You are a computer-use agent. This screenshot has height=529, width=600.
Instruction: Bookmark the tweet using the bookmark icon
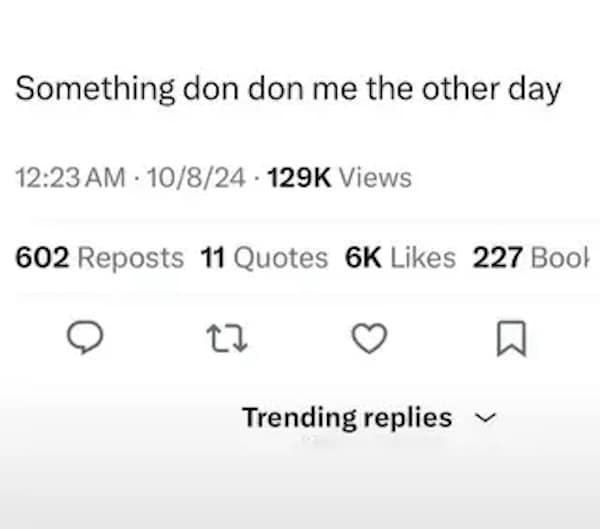point(510,340)
